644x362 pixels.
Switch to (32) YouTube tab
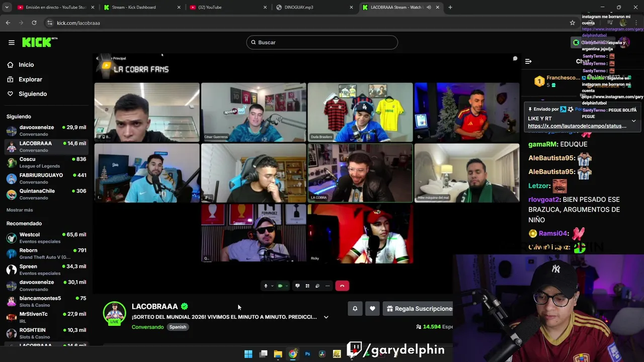coord(228,8)
